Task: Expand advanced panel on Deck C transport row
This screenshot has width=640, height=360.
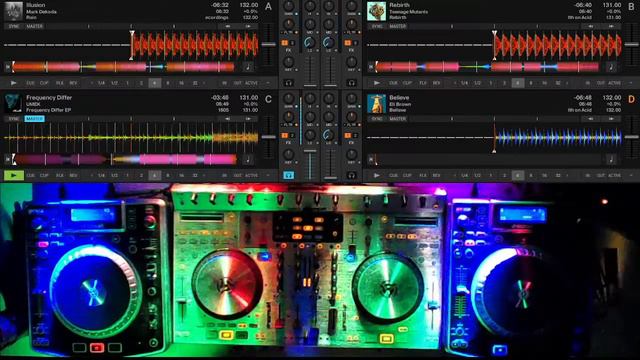Action: coord(268,176)
